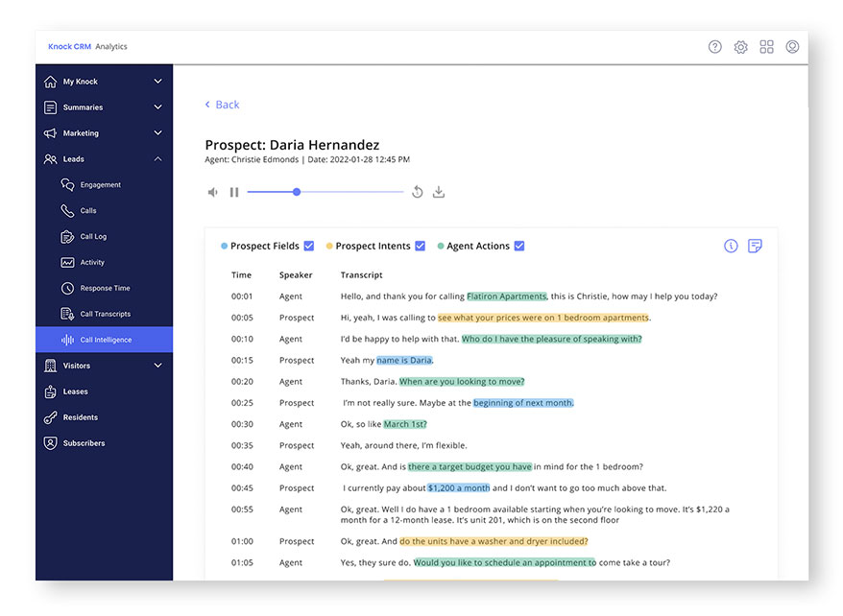Click the Knock CRM logo link
This screenshot has width=843, height=616.
pos(69,47)
